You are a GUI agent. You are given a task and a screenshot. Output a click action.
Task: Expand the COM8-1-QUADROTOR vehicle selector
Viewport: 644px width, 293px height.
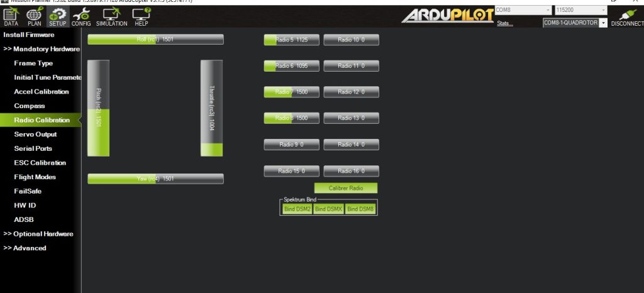pos(575,23)
